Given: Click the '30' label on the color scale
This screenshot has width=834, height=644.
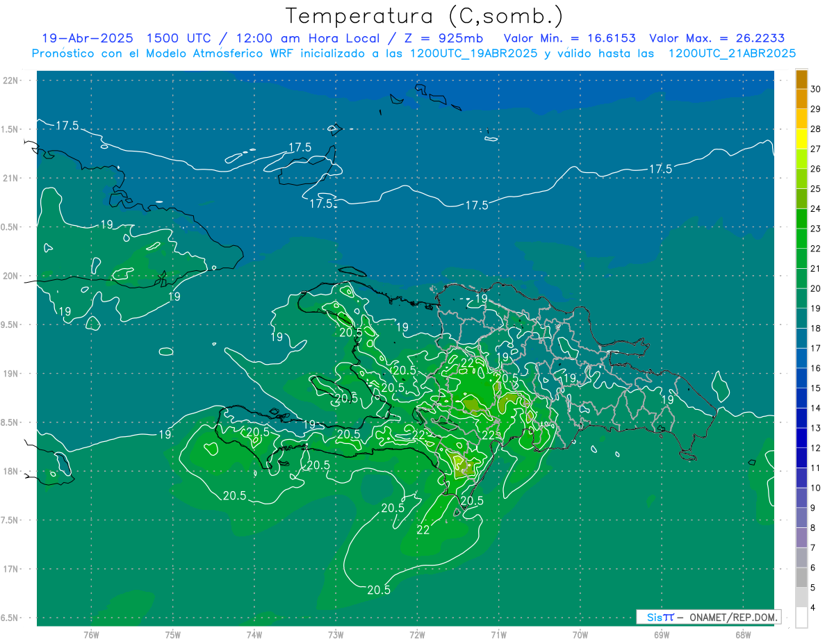Looking at the screenshot, I should (816, 89).
